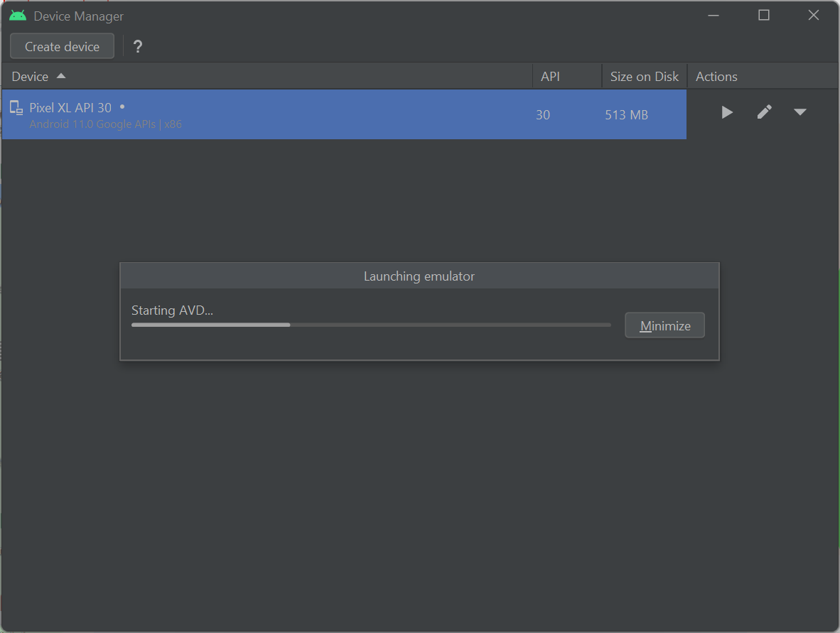The height and width of the screenshot is (633, 840).
Task: Click the Android logo in title bar
Action: 18,16
